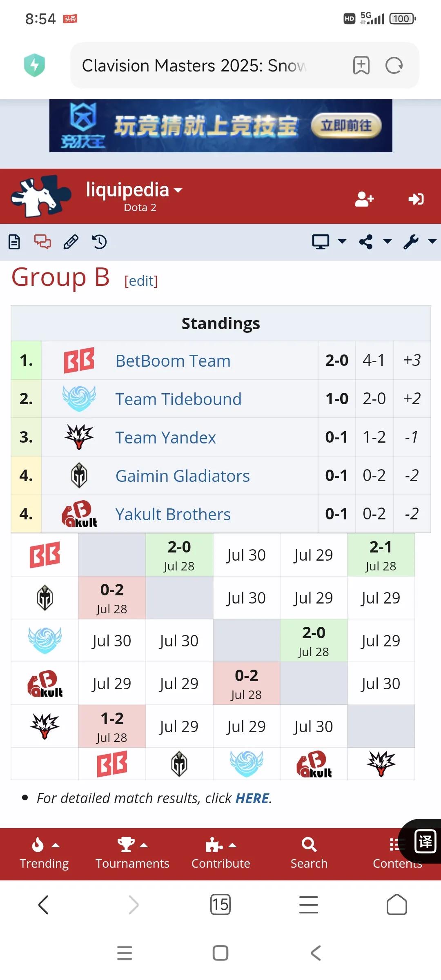Reload the page with the refresh icon
The width and height of the screenshot is (441, 980).
click(x=394, y=65)
